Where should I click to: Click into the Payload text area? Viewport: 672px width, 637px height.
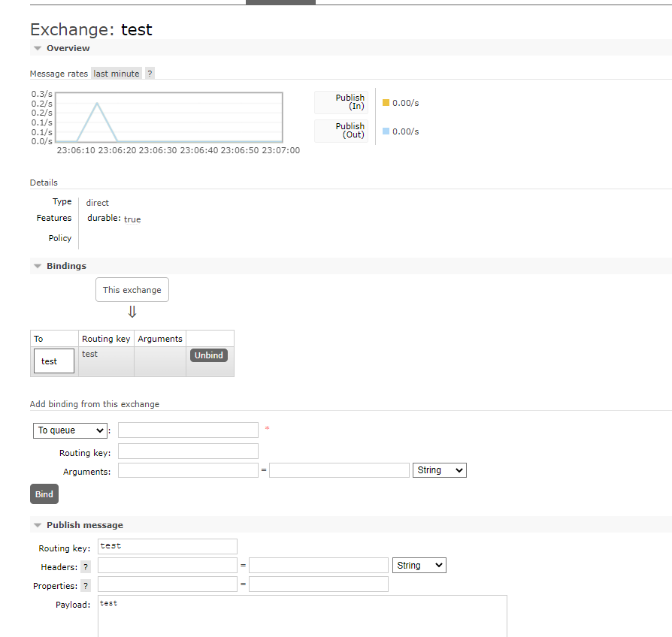pos(302,616)
